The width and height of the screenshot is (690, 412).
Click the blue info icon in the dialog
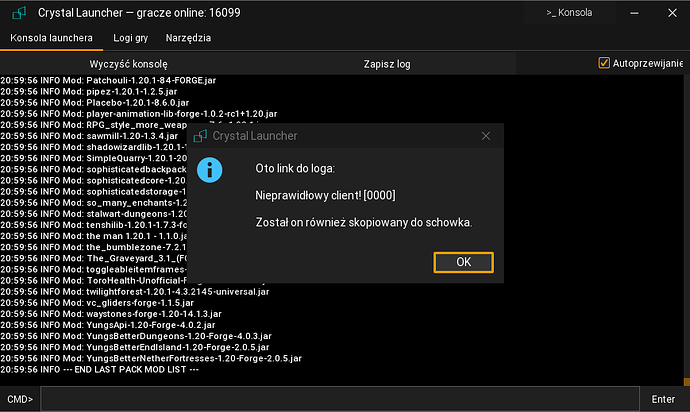[209, 170]
